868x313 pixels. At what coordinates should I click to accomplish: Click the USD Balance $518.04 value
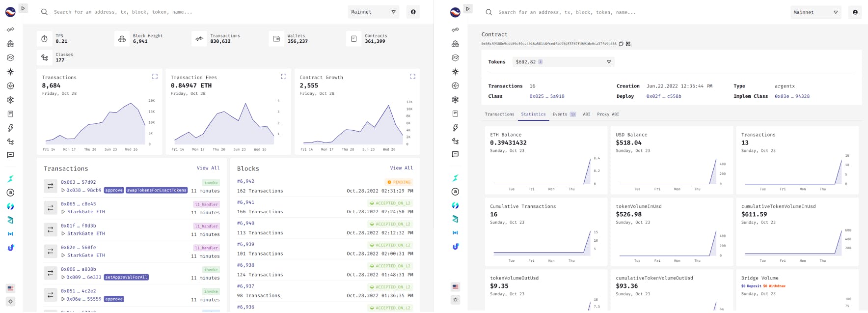[x=628, y=143]
